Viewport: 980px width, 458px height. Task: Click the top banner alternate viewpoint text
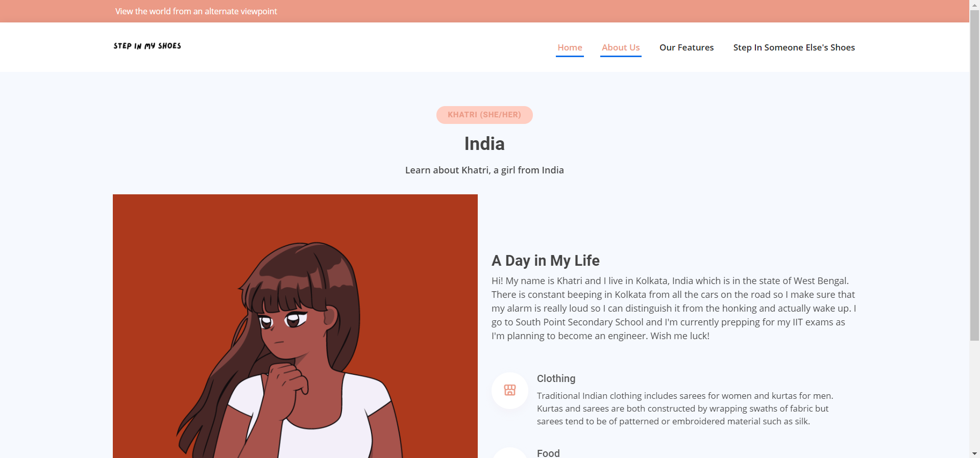pos(196,11)
